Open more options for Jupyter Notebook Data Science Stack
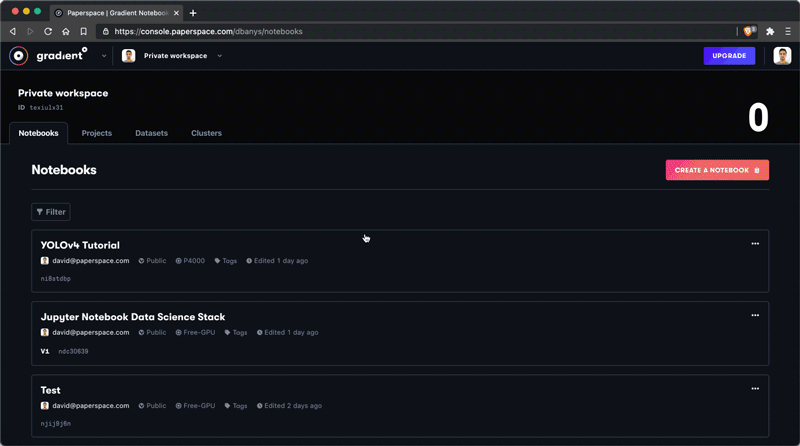The image size is (800, 446). click(755, 315)
